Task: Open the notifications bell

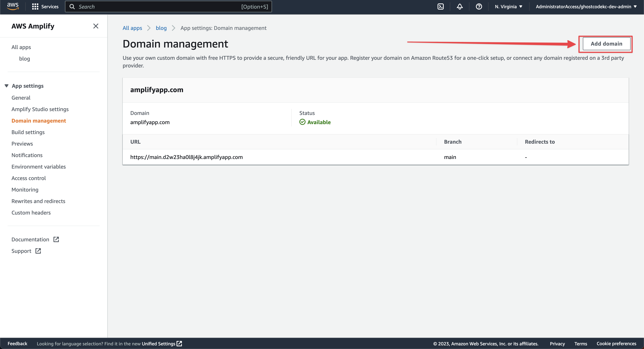Action: point(459,7)
